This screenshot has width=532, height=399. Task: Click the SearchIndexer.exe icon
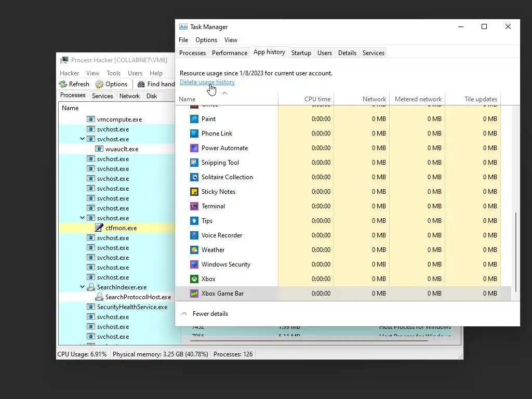coord(90,287)
